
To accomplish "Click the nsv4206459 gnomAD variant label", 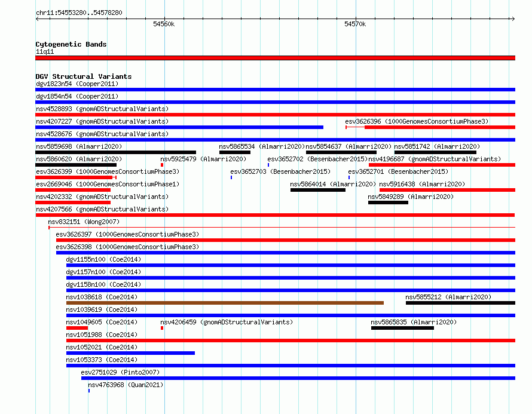I will click(x=227, y=322).
